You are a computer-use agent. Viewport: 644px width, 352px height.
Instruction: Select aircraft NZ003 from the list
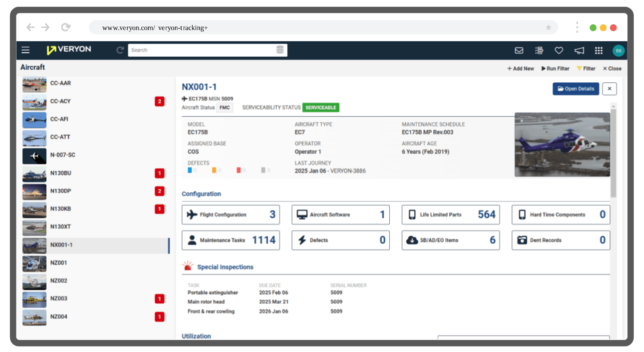point(59,298)
